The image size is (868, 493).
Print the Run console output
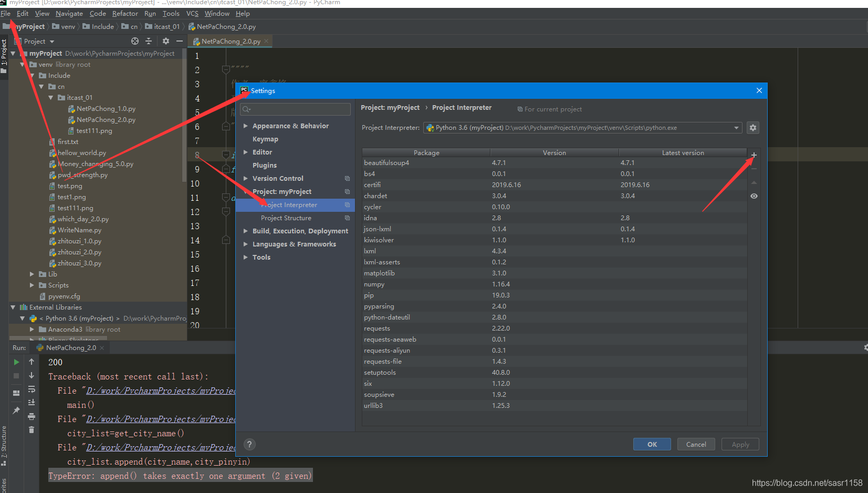(x=32, y=416)
